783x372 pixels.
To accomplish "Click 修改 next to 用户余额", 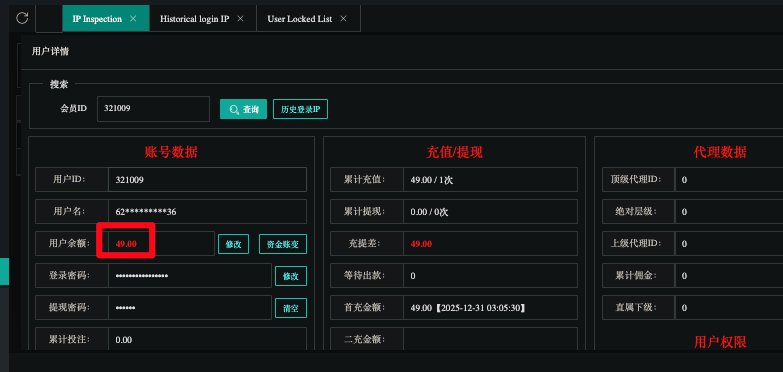I will click(x=233, y=244).
